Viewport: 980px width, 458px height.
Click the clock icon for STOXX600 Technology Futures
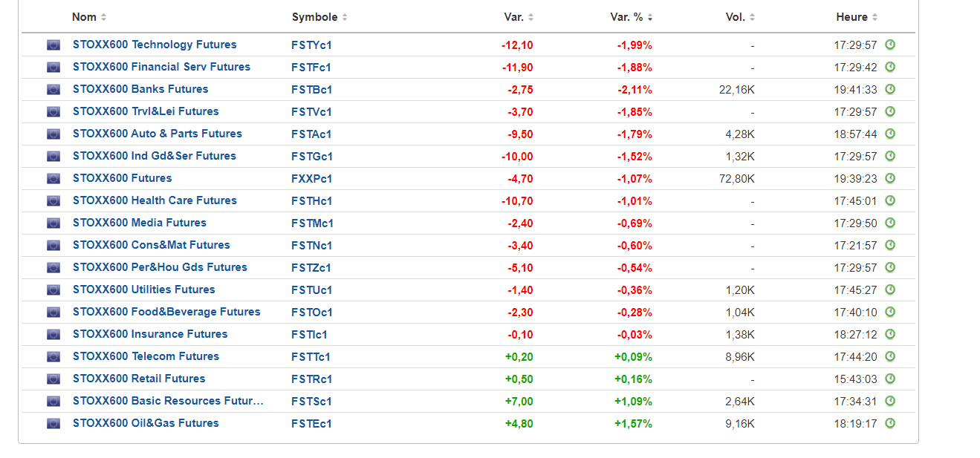coord(890,45)
